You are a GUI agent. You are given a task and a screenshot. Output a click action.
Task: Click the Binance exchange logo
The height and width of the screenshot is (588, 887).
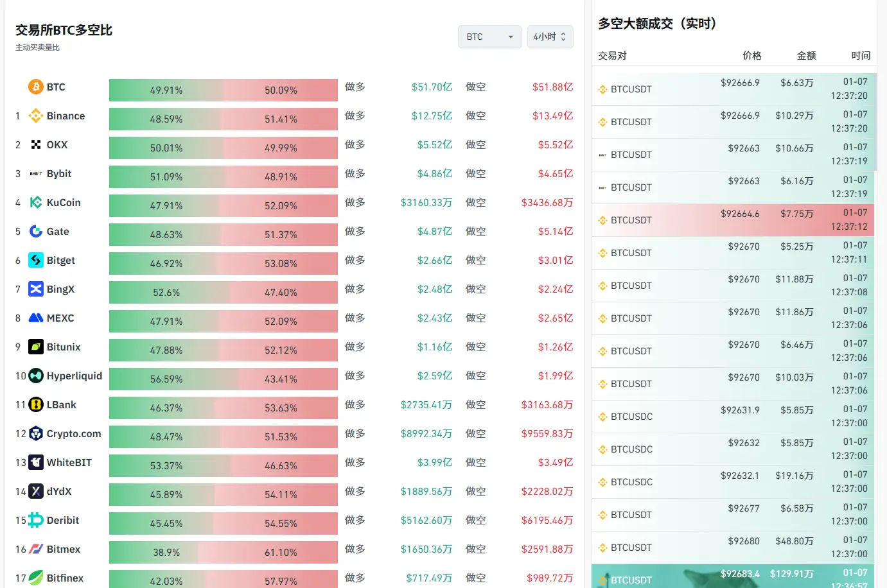coord(36,116)
